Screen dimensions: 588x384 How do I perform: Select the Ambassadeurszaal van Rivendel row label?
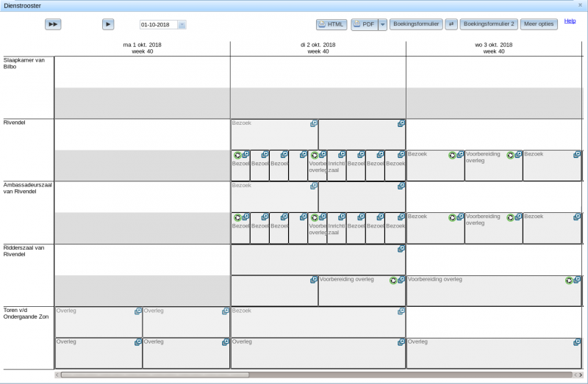[27, 188]
